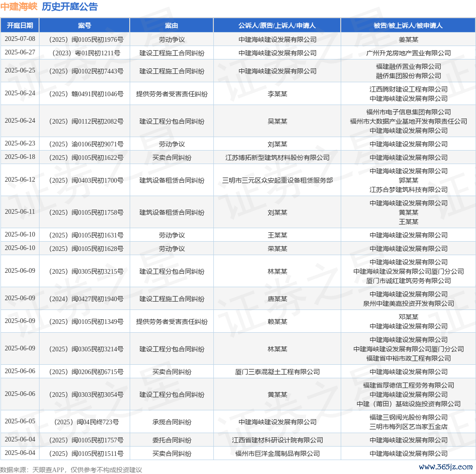Screen dimensions: 476x474
Task: Click the 被告/被上诉人/被申请人 column header
Action: pos(408,26)
